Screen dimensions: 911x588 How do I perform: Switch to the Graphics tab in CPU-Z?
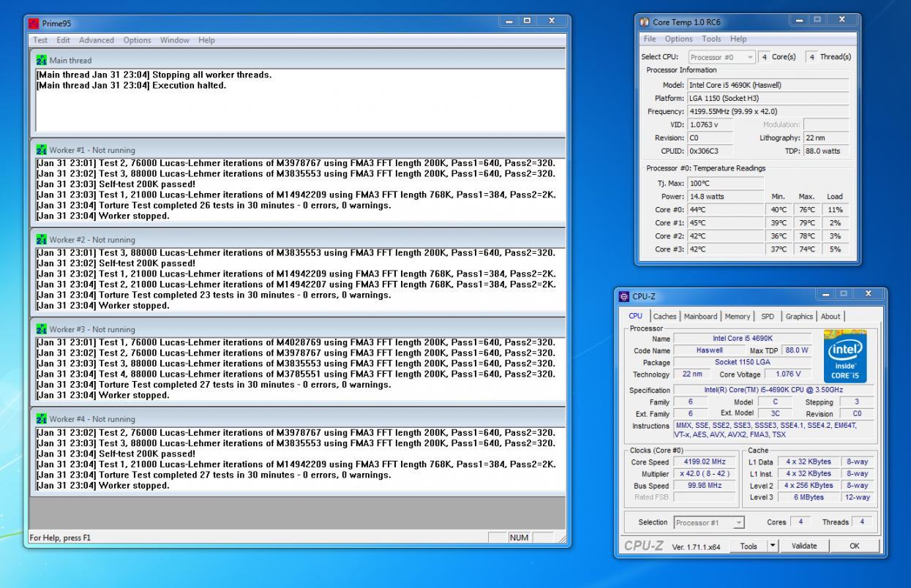[799, 316]
